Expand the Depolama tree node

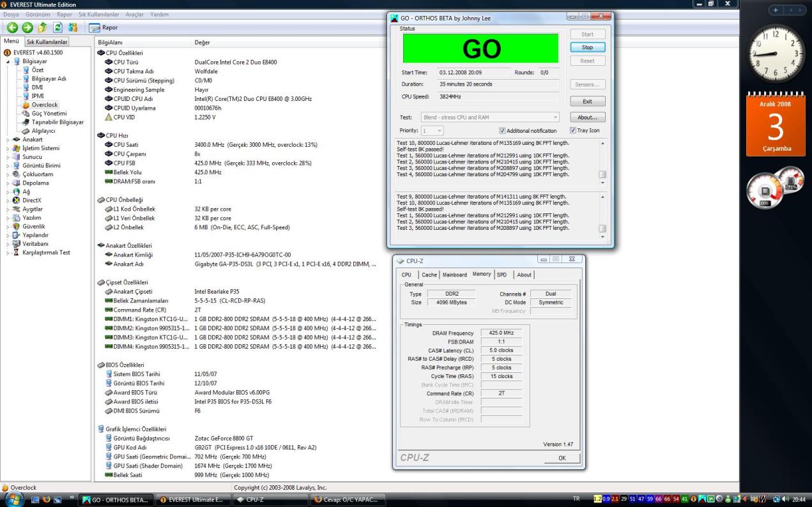click(x=8, y=183)
